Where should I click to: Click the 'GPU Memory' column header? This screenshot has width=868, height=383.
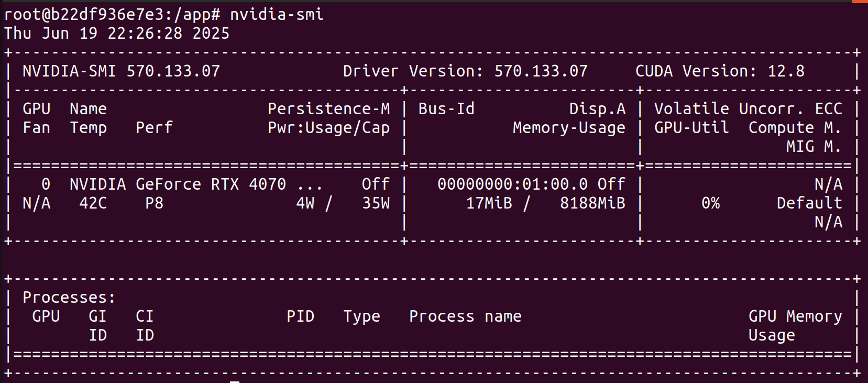pos(795,316)
